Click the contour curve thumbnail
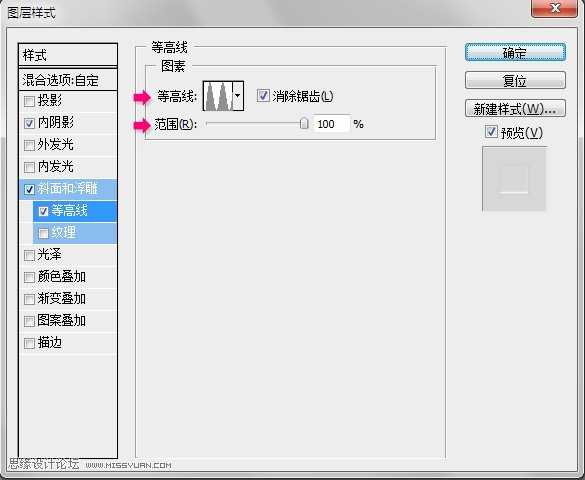The height and width of the screenshot is (480, 585). coord(218,96)
